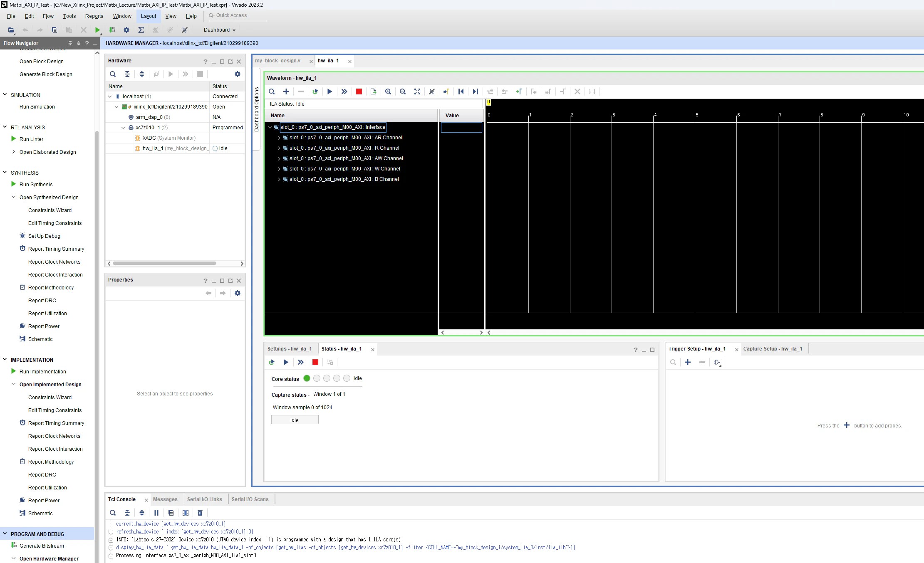Expand the W Channel signal group

(279, 169)
